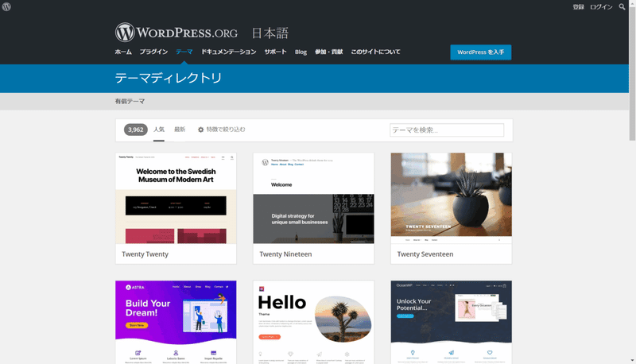Open Twenty Nineteen theme thumbnail
636x364 pixels.
pyautogui.click(x=313, y=198)
